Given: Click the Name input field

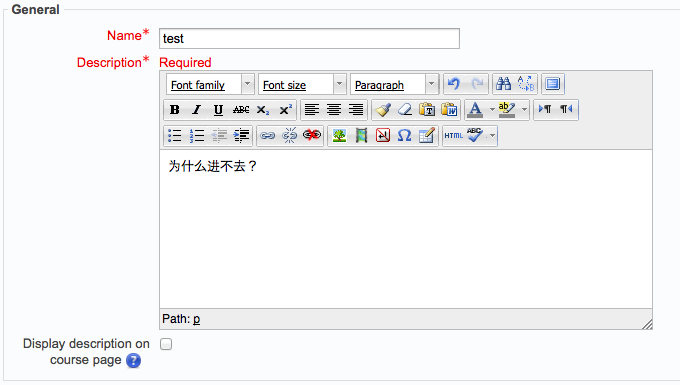Looking at the screenshot, I should pyautogui.click(x=309, y=39).
